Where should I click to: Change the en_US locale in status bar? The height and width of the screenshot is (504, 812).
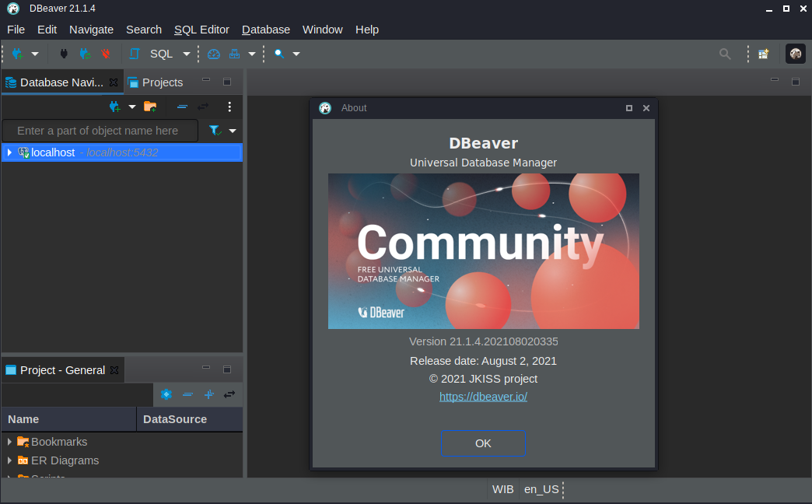click(541, 489)
